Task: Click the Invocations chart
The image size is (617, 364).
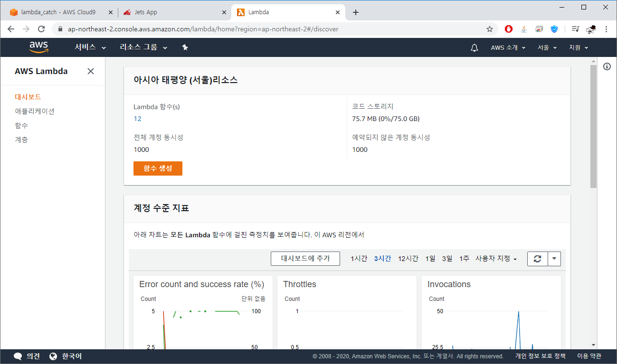Action: point(491,313)
